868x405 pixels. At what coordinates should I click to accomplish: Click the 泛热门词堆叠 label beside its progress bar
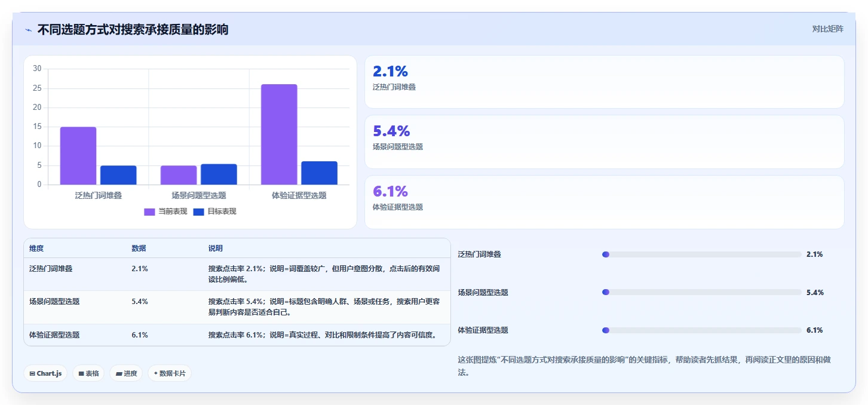click(480, 254)
